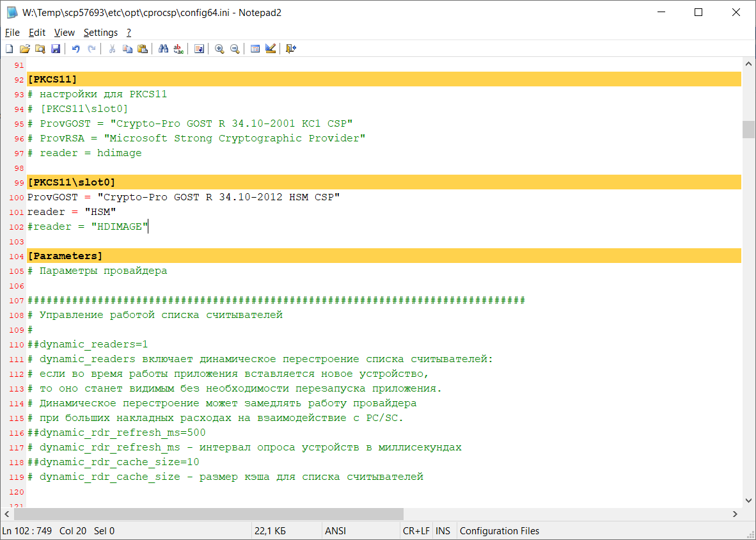Viewport: 756px width, 540px height.
Task: Zoom out using the magnifier minus icon
Action: pos(235,49)
